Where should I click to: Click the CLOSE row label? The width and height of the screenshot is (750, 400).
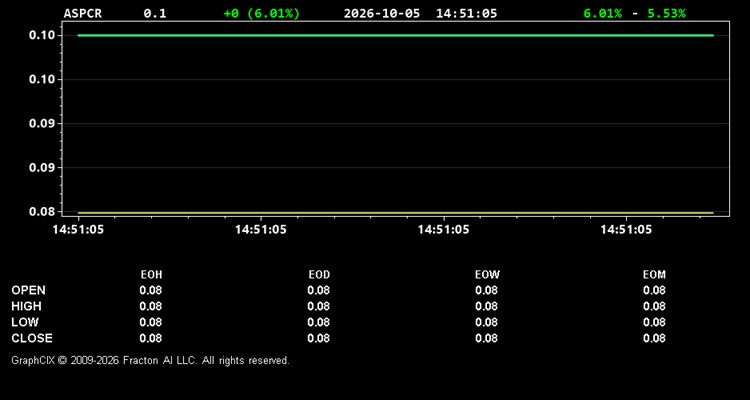point(32,338)
